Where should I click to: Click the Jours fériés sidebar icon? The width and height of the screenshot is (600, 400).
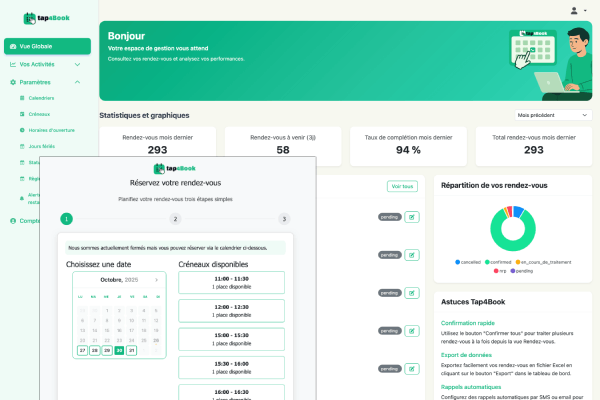[x=22, y=146]
